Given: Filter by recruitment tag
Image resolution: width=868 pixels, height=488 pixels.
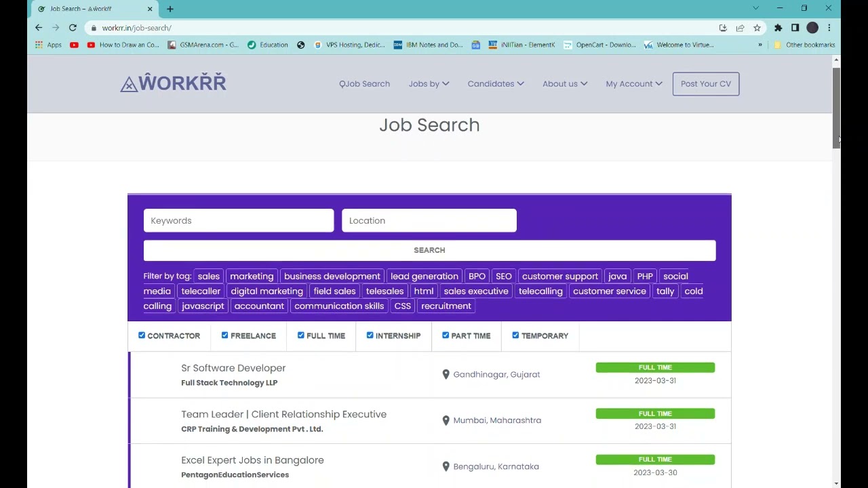Looking at the screenshot, I should [446, 306].
